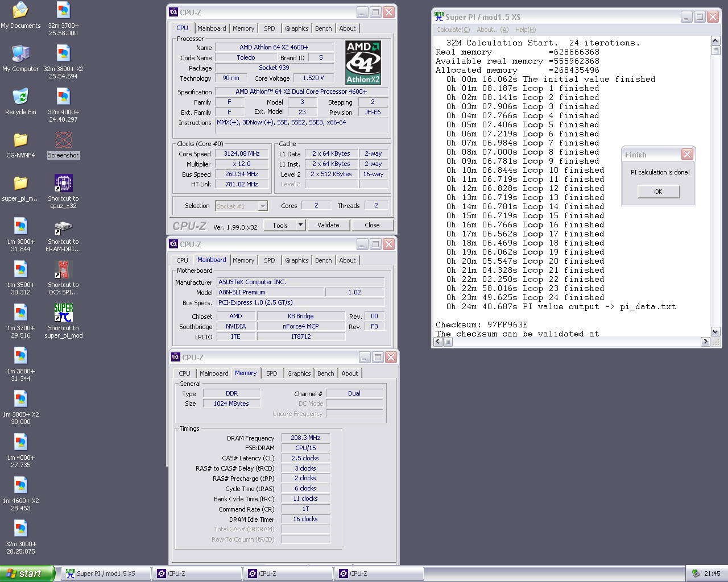Open the Windows start menu
The height and width of the screenshot is (582, 728).
pyautogui.click(x=27, y=573)
